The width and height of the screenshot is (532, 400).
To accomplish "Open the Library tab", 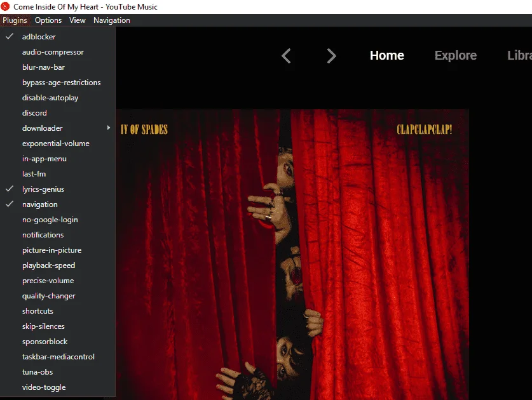I will (519, 55).
